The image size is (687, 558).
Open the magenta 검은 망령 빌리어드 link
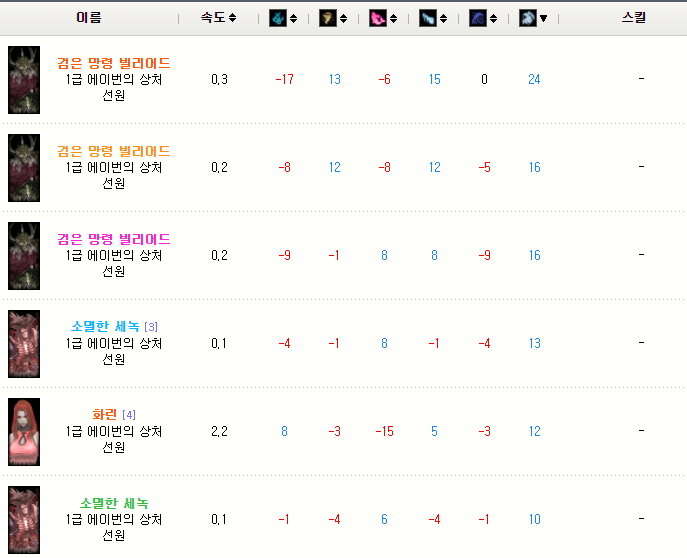(x=113, y=239)
